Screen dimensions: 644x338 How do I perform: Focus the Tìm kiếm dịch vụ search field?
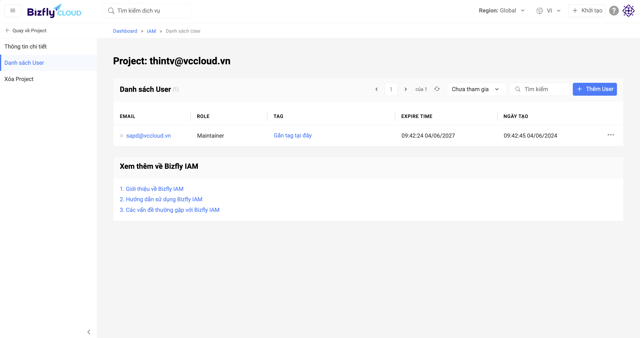click(147, 11)
